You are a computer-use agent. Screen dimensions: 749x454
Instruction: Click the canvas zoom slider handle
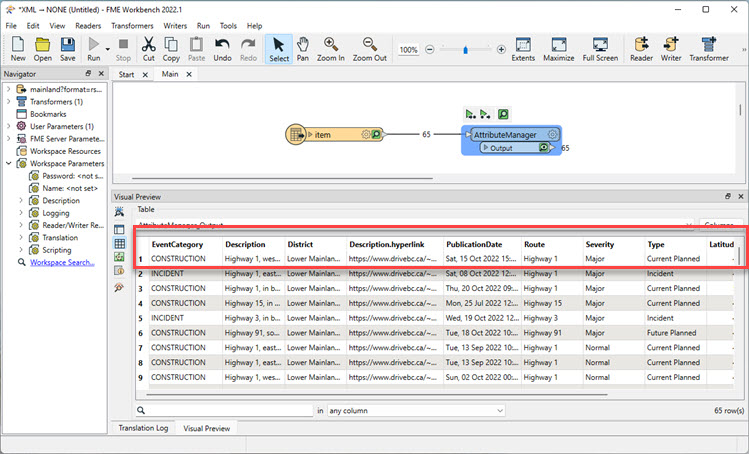(x=465, y=50)
